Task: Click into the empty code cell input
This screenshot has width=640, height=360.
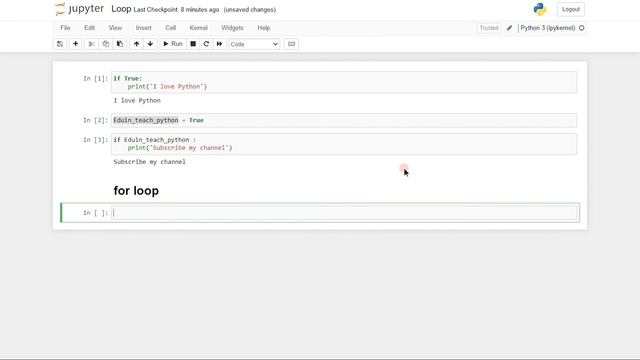Action: [x=344, y=213]
